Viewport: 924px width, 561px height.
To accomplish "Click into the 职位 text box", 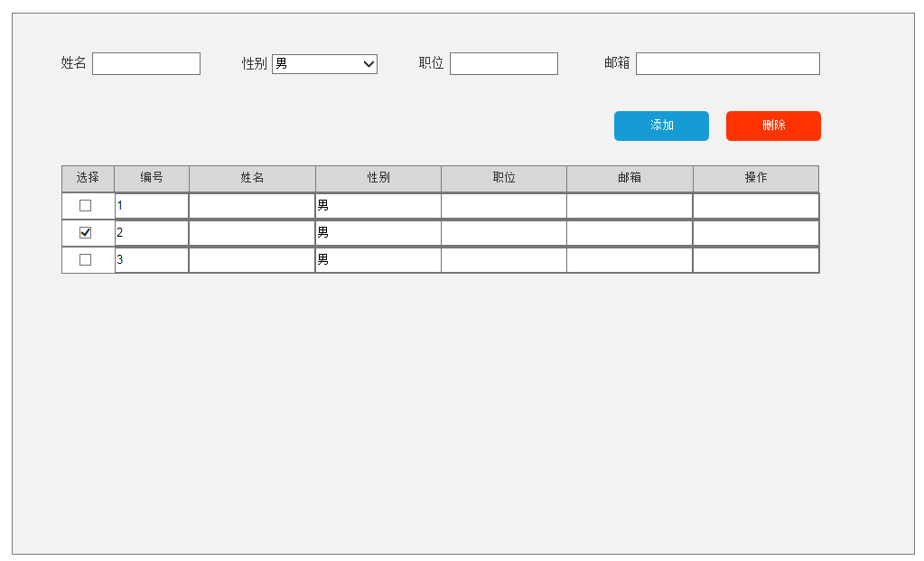I will (504, 64).
